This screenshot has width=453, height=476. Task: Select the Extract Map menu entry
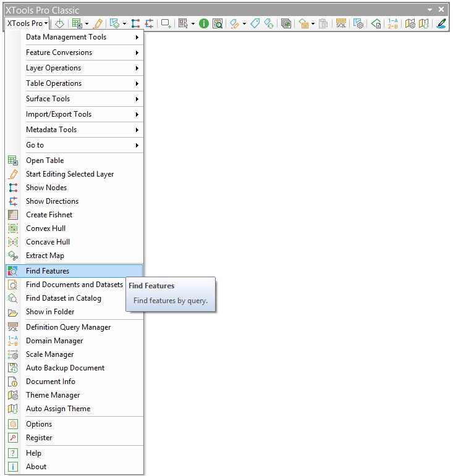pyautogui.click(x=74, y=256)
